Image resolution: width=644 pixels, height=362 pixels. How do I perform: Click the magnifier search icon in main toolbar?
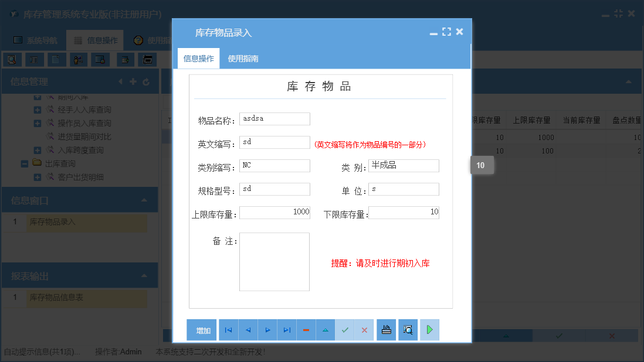pos(11,59)
